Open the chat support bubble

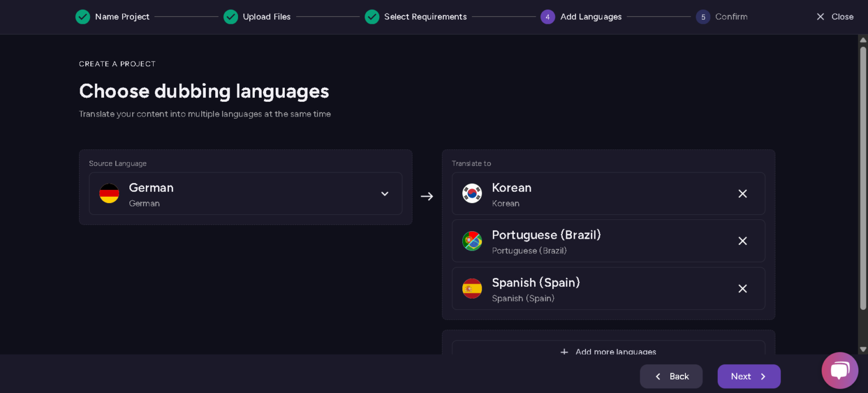point(840,370)
